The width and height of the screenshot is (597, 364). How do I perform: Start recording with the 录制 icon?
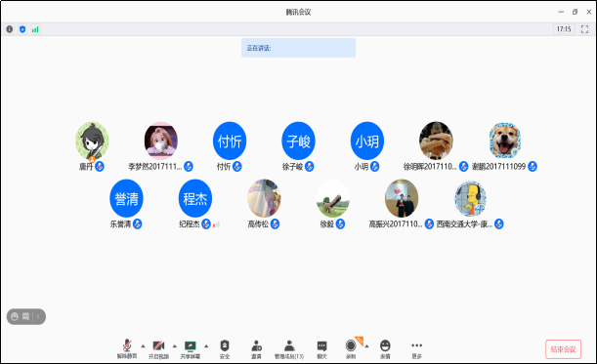[351, 349]
